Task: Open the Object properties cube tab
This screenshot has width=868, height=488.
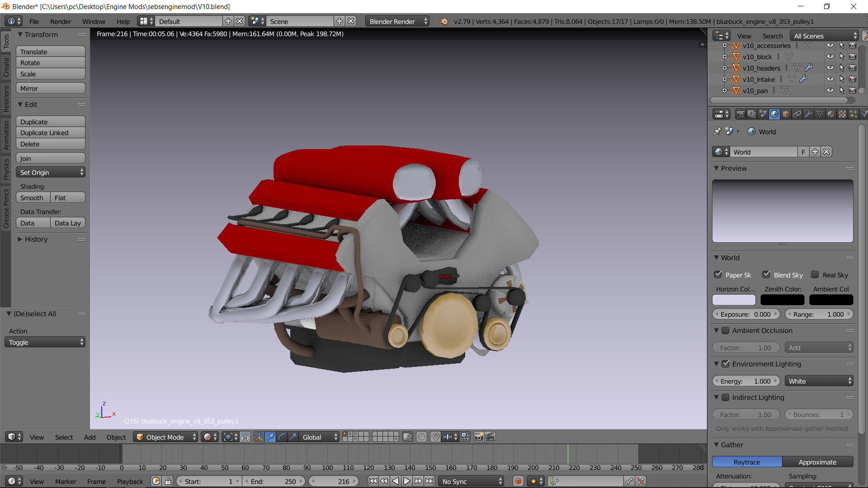Action: pos(786,114)
